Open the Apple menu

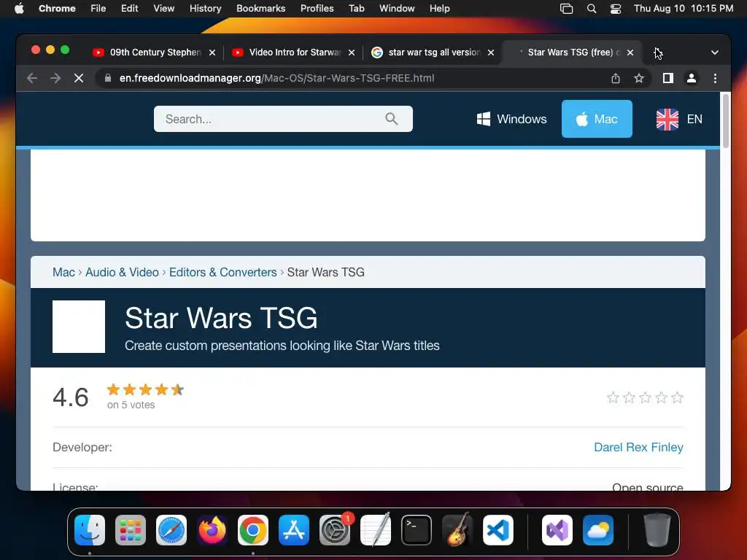tap(19, 9)
